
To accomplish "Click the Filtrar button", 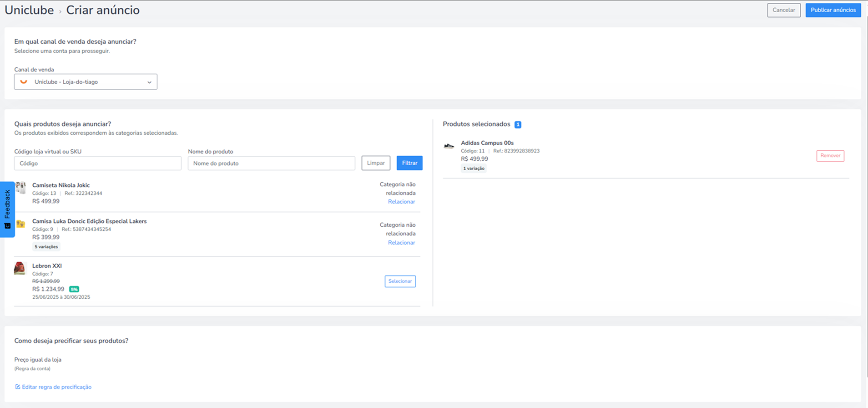I will [409, 163].
